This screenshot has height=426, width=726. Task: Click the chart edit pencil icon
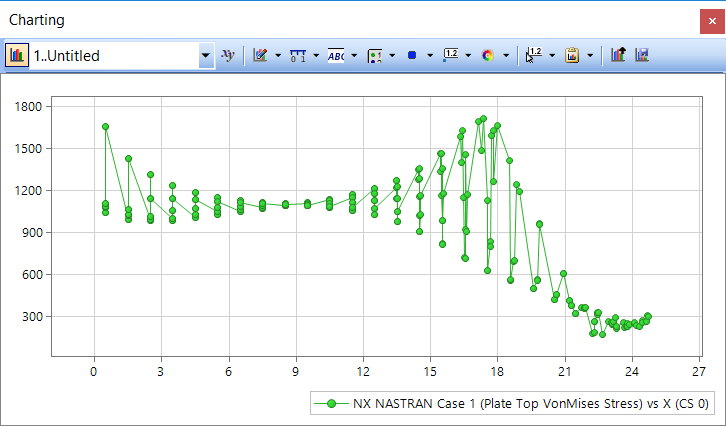pyautogui.click(x=260, y=56)
